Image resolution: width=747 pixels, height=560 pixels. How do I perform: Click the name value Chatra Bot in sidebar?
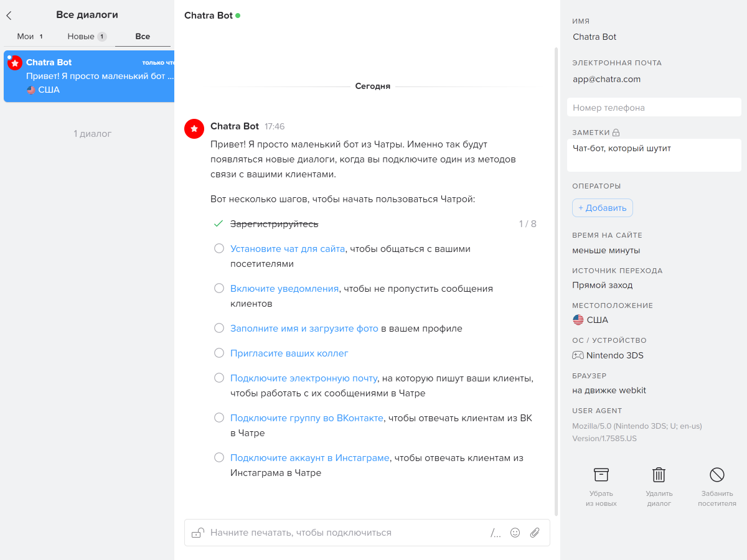click(x=594, y=37)
